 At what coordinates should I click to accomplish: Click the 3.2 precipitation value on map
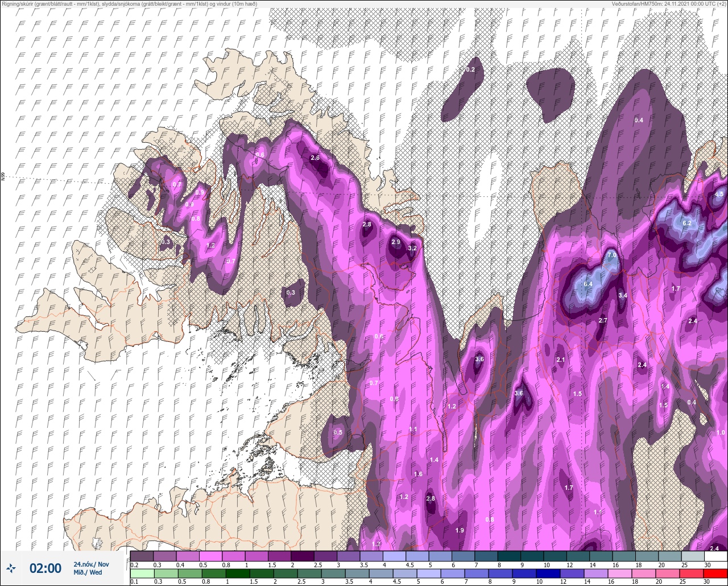(x=413, y=248)
